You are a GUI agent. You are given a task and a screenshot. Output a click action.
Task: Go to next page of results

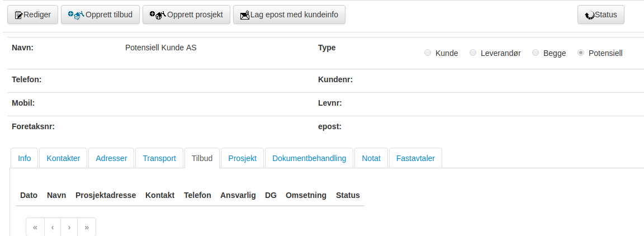coord(69,227)
